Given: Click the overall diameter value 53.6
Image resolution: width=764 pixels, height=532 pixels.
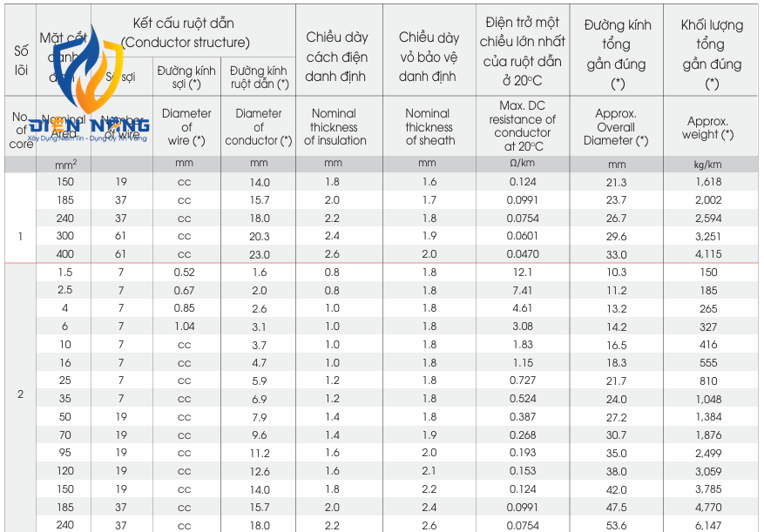Looking at the screenshot, I should [617, 526].
